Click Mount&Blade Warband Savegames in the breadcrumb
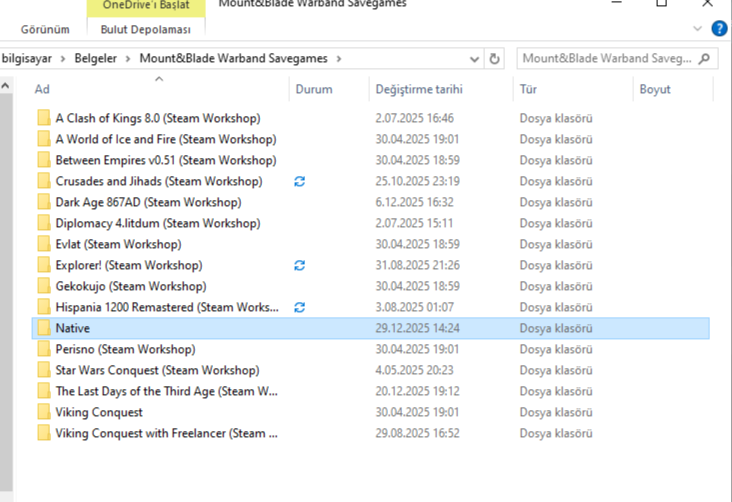 pos(233,58)
